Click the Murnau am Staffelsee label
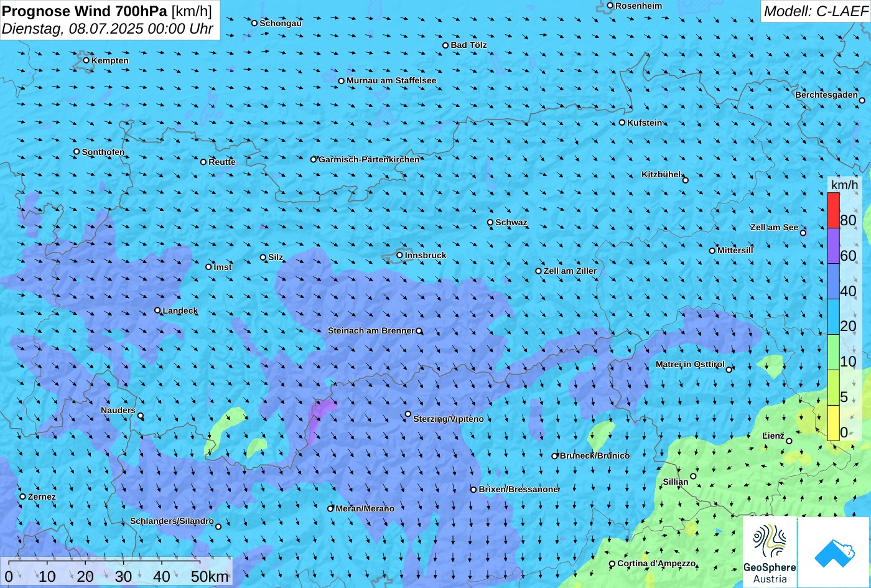This screenshot has width=871, height=588. [391, 80]
